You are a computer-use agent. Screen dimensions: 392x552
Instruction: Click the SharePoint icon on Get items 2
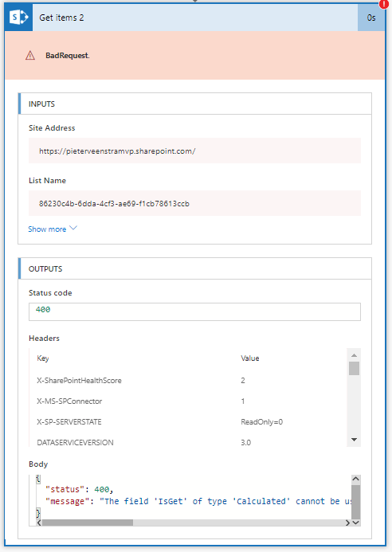(x=18, y=18)
